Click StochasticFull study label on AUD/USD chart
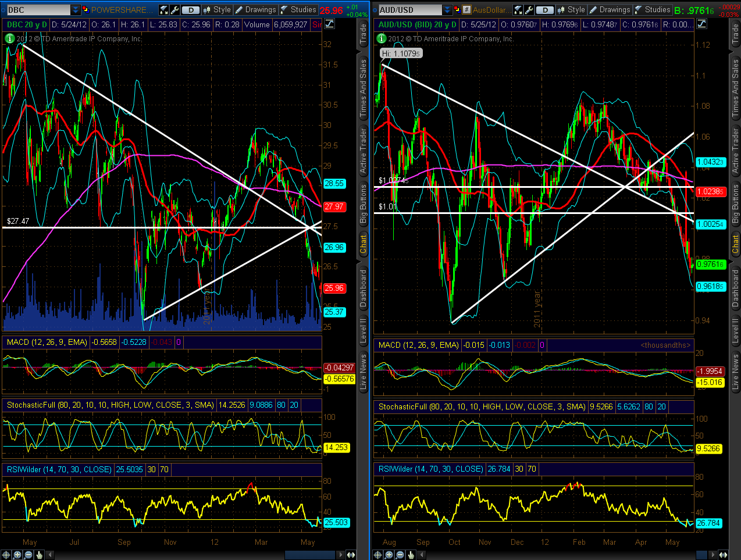Image resolution: width=741 pixels, height=560 pixels. pos(482,406)
